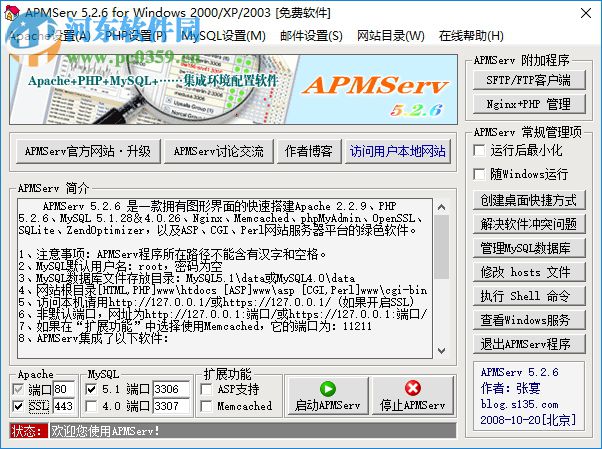Click APMServ官方网站·升级 button
This screenshot has width=602, height=449.
(88, 151)
